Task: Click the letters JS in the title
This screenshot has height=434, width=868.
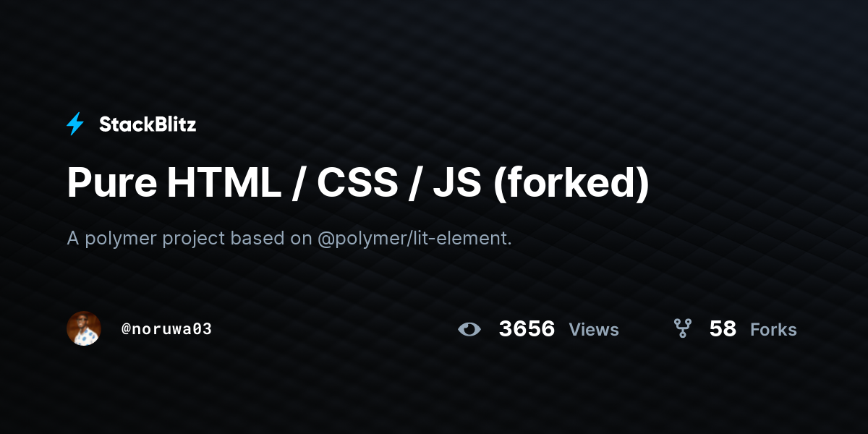Action: (457, 182)
